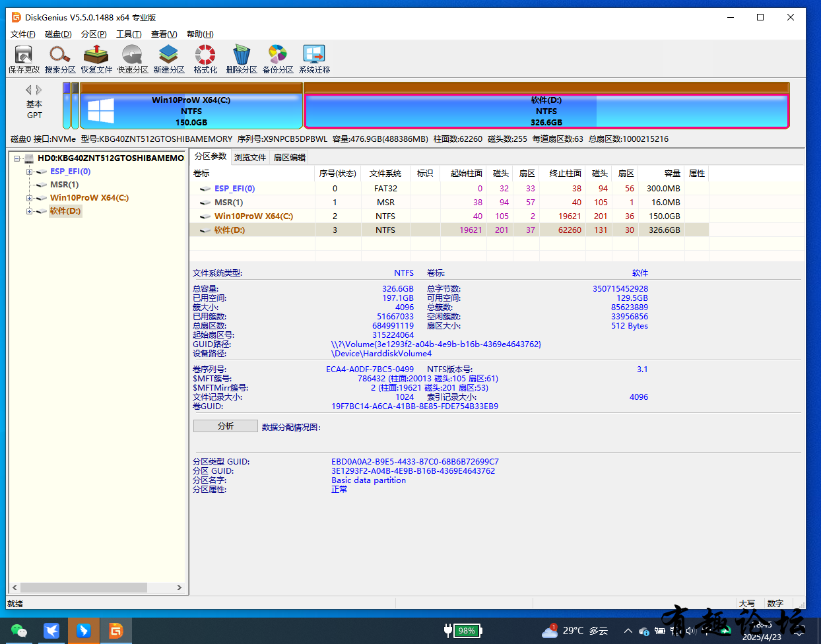Expand ESP_EFI(0) tree node
The height and width of the screenshot is (644, 821).
[x=29, y=172]
